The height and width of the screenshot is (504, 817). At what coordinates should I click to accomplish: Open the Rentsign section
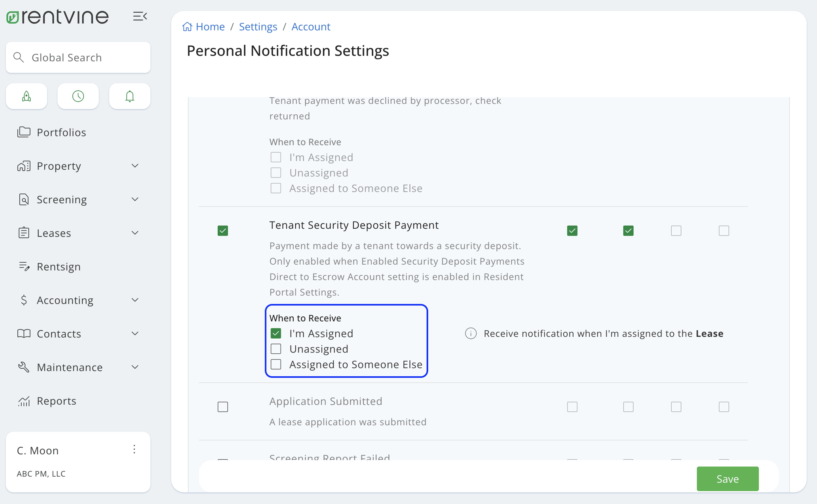pos(59,266)
